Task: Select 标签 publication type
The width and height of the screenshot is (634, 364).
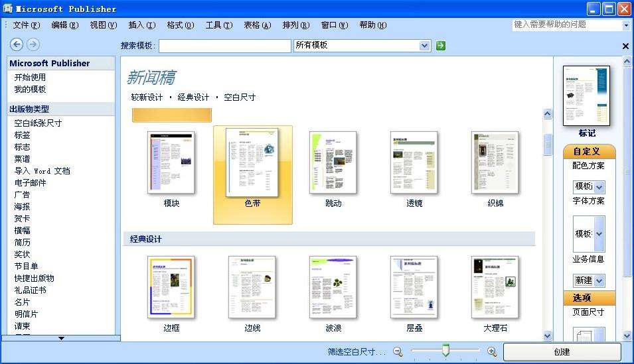Action: click(x=22, y=135)
